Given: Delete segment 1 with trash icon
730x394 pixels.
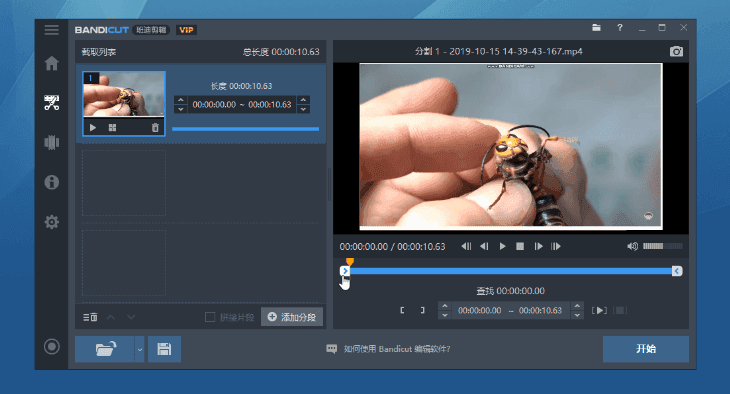Looking at the screenshot, I should [x=155, y=128].
